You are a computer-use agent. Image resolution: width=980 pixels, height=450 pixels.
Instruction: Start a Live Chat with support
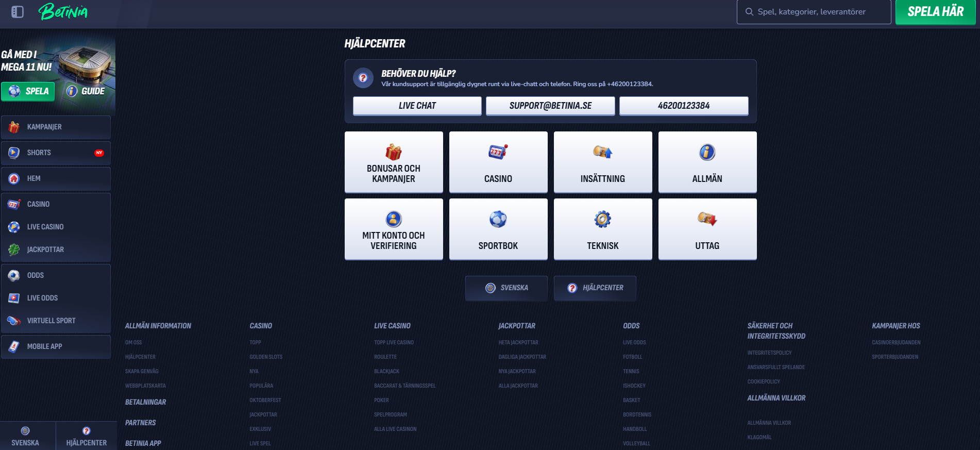(x=417, y=106)
